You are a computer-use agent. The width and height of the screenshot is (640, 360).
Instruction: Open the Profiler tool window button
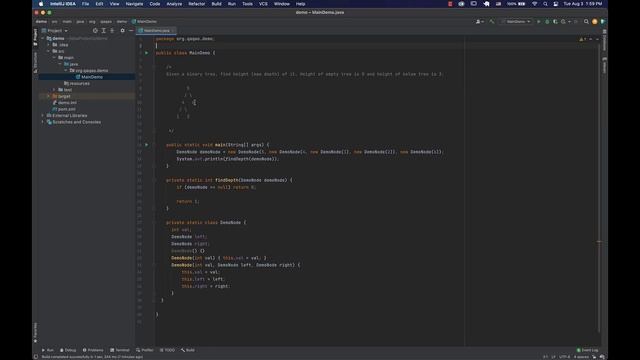145,350
